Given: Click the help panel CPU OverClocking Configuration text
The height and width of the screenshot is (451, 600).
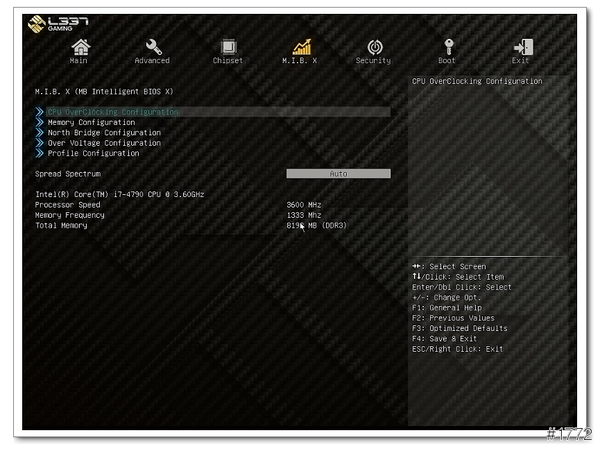Looking at the screenshot, I should [x=477, y=81].
